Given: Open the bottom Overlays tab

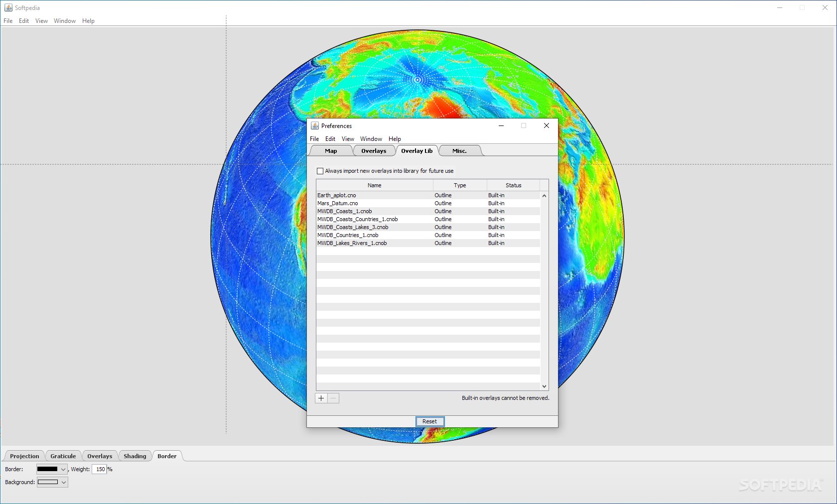Looking at the screenshot, I should (x=100, y=456).
